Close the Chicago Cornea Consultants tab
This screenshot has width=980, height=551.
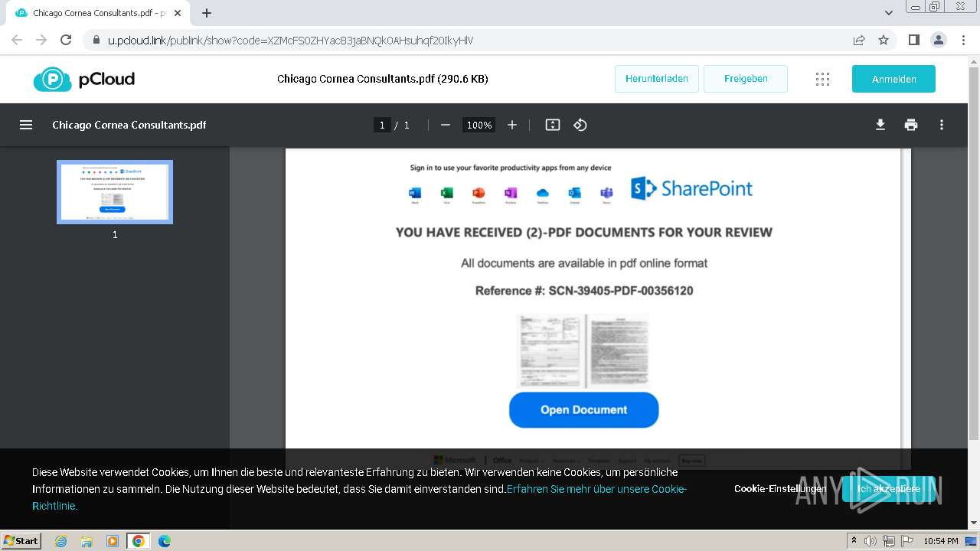coord(178,13)
